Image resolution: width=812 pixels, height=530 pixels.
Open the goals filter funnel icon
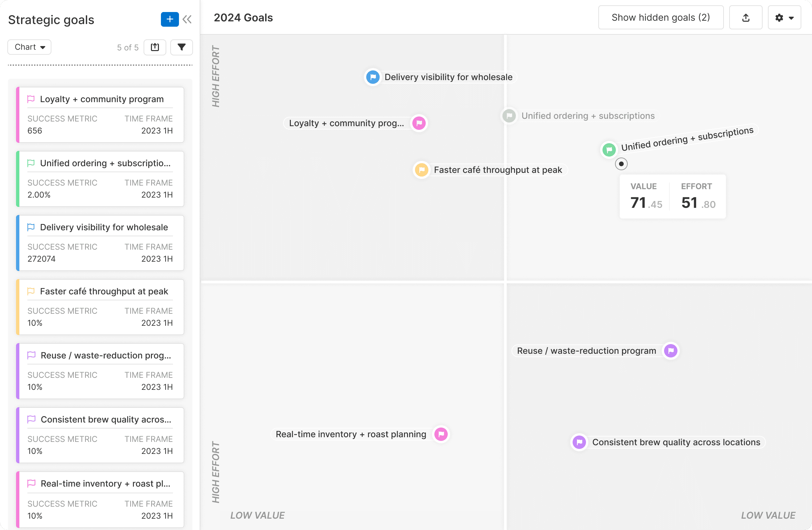182,47
